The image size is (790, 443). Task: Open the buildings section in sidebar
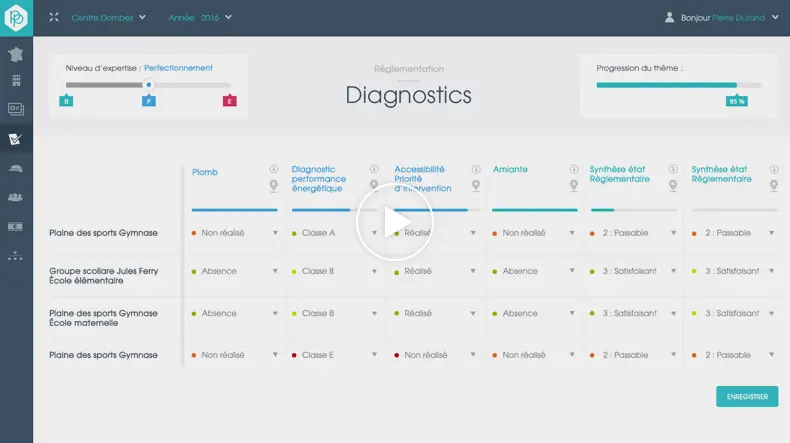point(16,81)
